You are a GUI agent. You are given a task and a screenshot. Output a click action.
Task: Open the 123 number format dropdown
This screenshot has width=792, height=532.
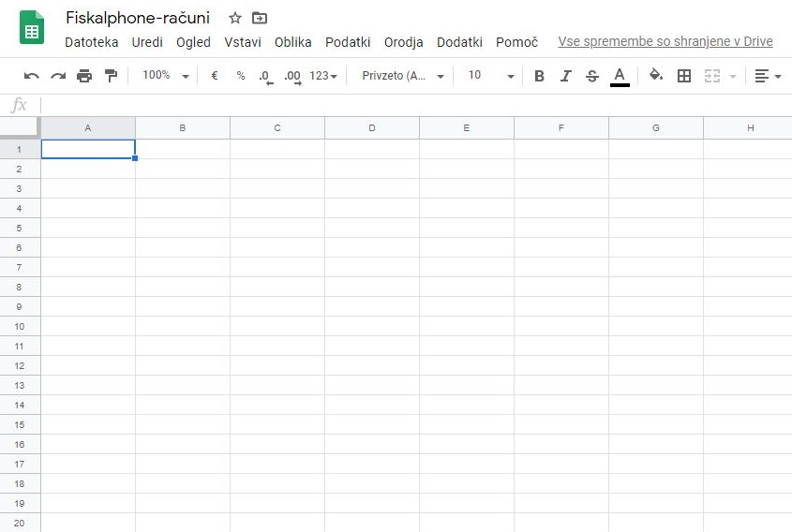[323, 76]
